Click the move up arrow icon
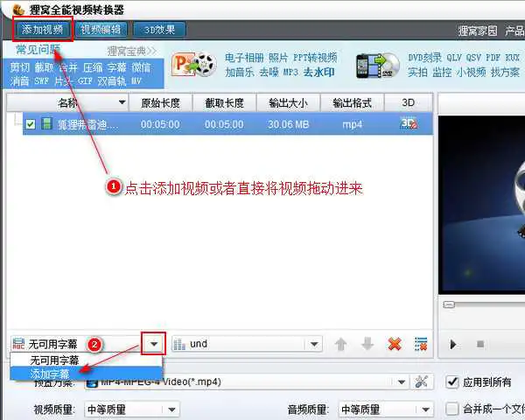525x420 pixels. click(x=341, y=344)
